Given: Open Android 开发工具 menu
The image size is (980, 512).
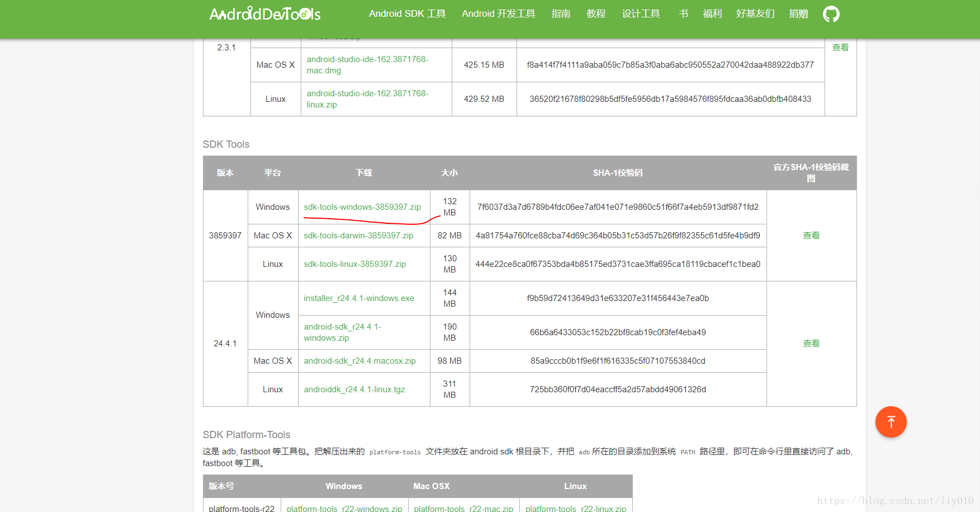Looking at the screenshot, I should (x=498, y=14).
